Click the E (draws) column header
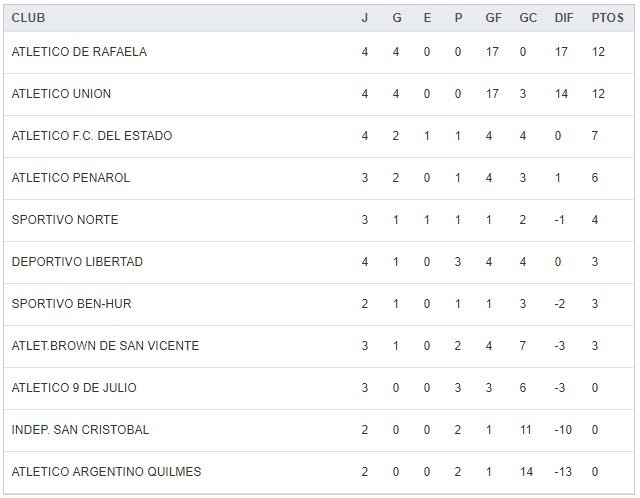 (427, 18)
